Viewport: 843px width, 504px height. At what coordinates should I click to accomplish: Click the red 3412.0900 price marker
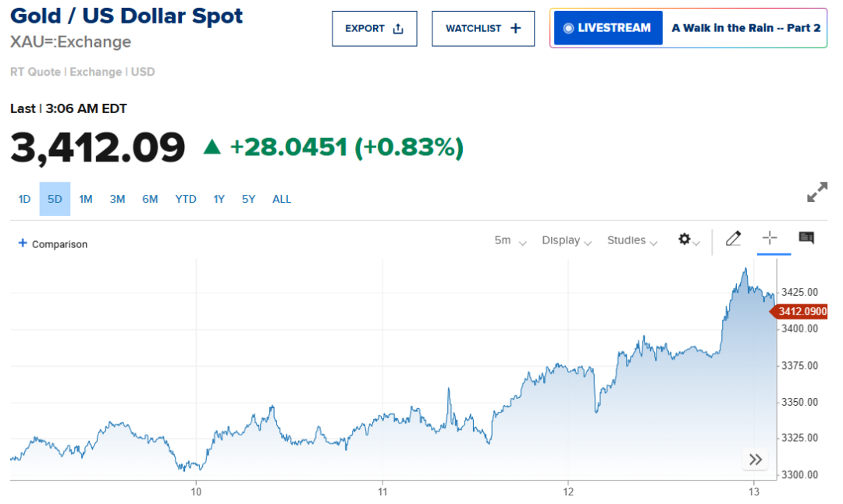pyautogui.click(x=800, y=312)
